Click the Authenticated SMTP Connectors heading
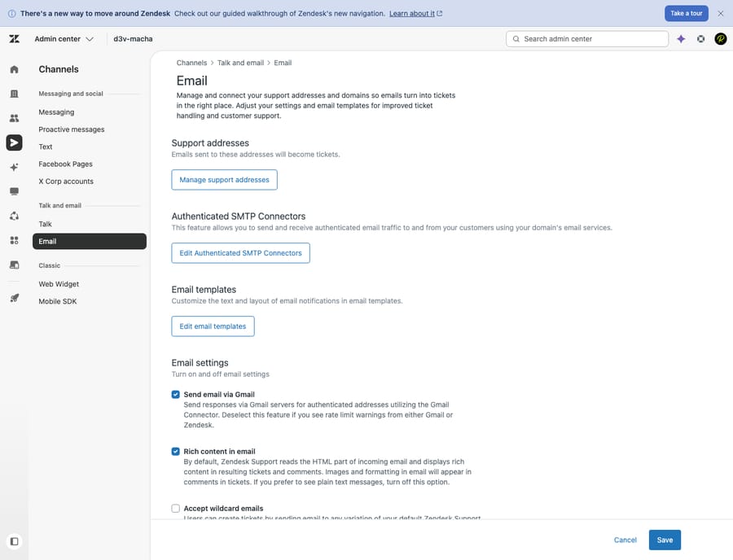This screenshot has width=733, height=560. tap(239, 217)
